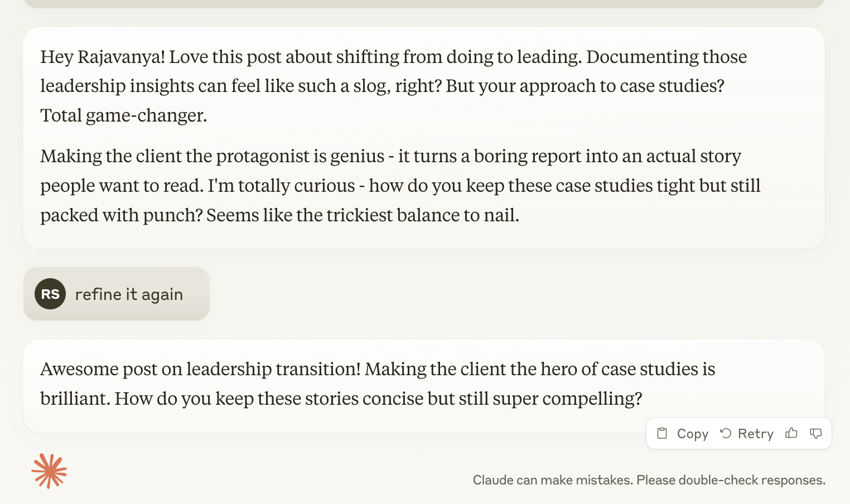
Task: Click the word "brilliant" in latest reply
Action: pyautogui.click(x=75, y=399)
